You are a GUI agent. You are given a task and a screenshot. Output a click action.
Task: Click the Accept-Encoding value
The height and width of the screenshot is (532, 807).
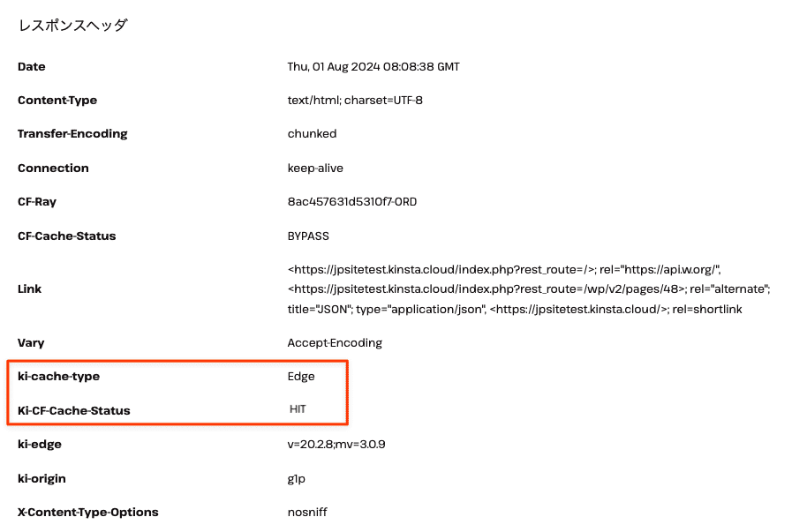click(x=335, y=343)
